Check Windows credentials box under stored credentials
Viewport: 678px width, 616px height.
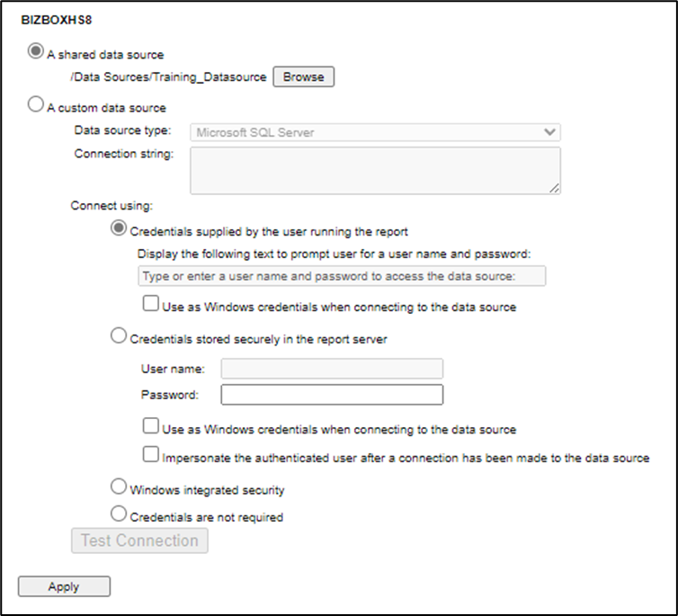151,426
